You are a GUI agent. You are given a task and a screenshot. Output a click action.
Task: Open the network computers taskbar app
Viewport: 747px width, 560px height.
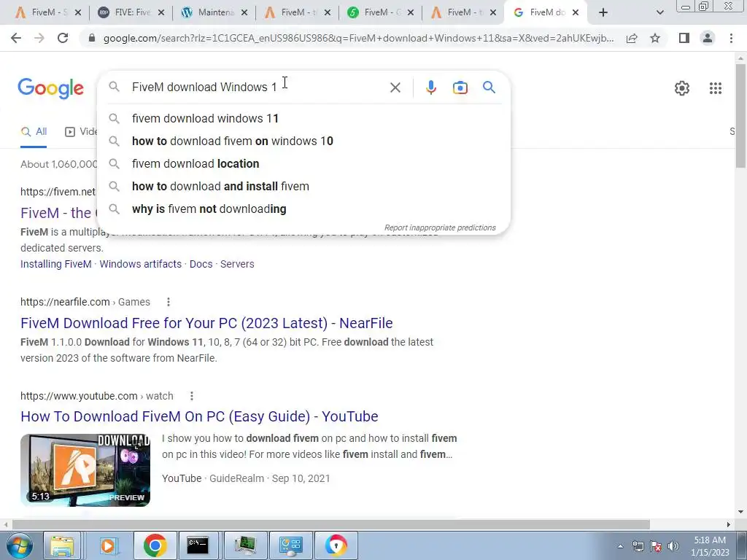click(x=244, y=545)
